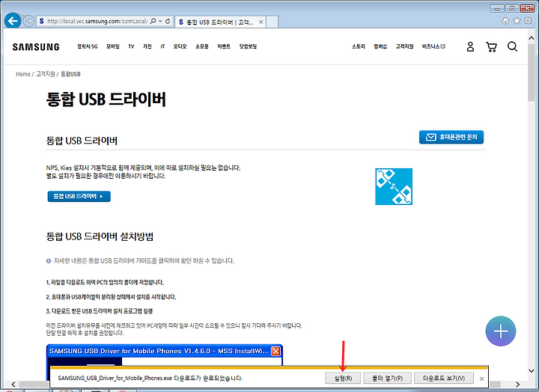Click 폴더 열기(P) in the download bar
539x392 pixels.
tap(388, 379)
